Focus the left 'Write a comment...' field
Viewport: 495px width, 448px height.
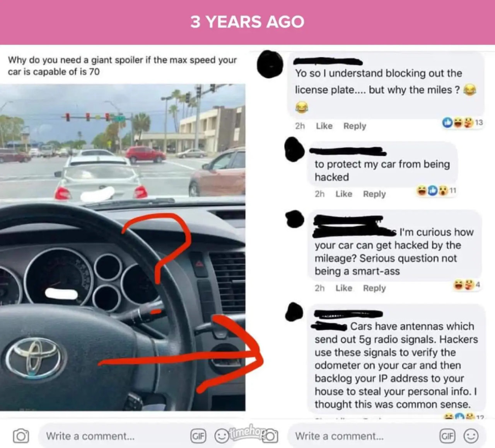point(112,436)
